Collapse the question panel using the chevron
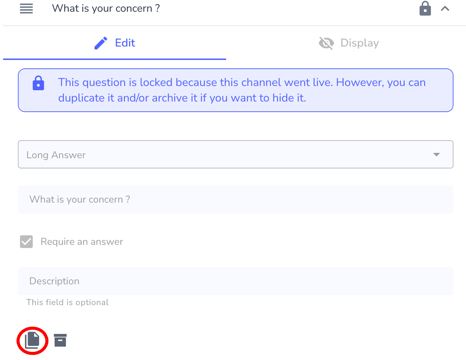 tap(445, 9)
